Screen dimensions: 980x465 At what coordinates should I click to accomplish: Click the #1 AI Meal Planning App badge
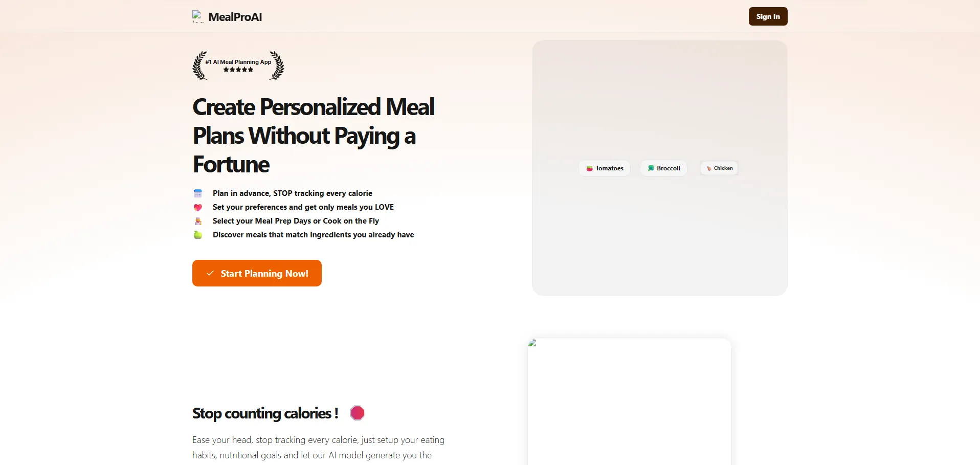coord(238,62)
